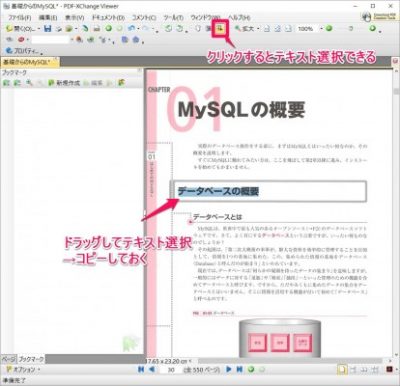Select the Snapshot tool icon
Screen dimensions: 400x386
click(209, 29)
